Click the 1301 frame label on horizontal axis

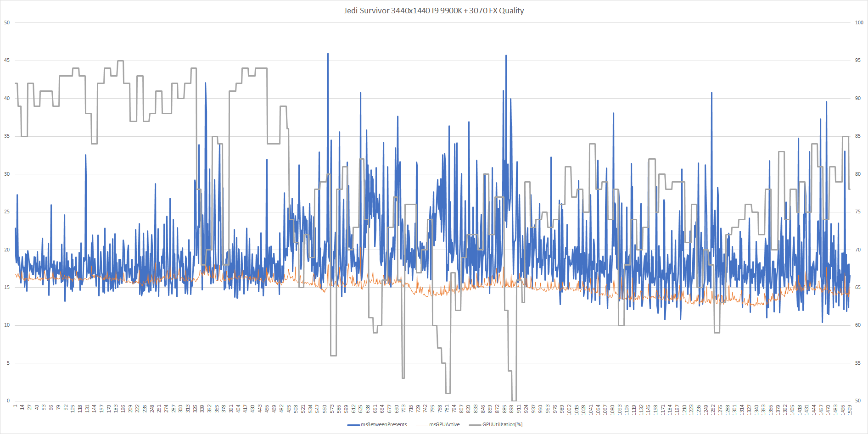pyautogui.click(x=735, y=409)
